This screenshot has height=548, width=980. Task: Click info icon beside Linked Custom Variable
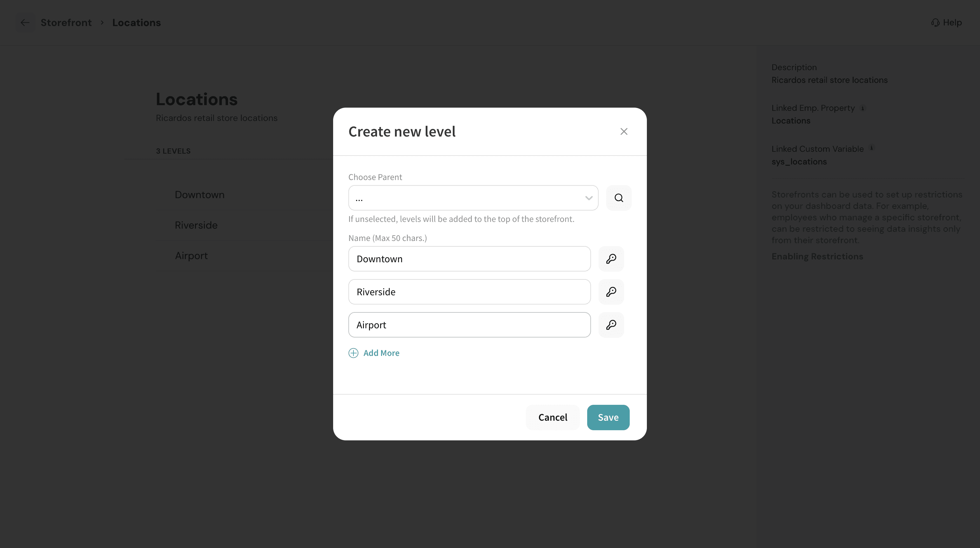coord(872,148)
